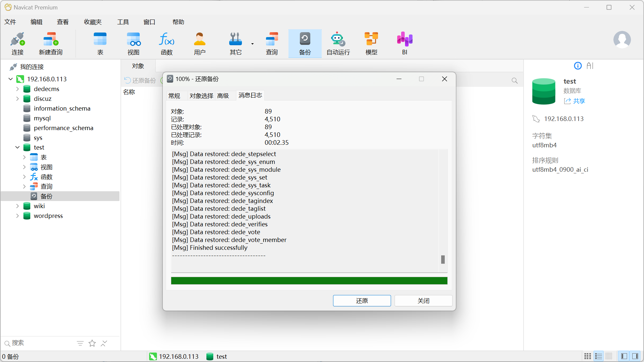Image resolution: width=644 pixels, height=362 pixels.
Task: Switch to the 对象选择 tab
Action: (201, 96)
